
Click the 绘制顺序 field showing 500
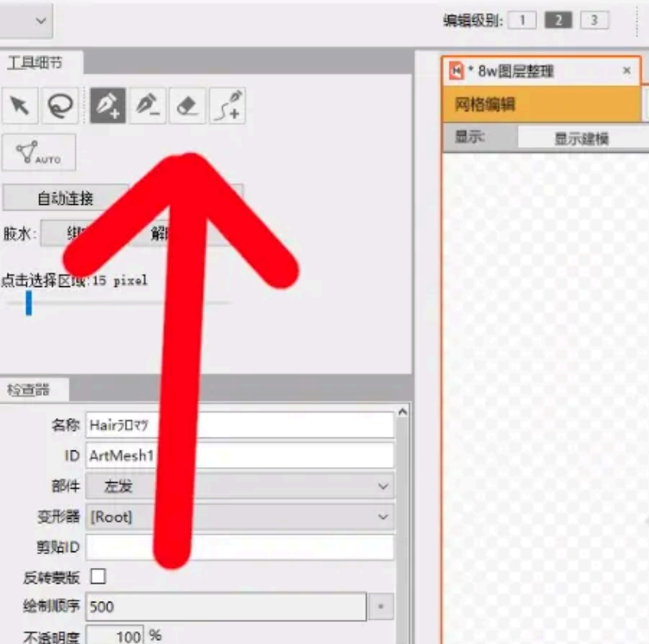[x=226, y=607]
